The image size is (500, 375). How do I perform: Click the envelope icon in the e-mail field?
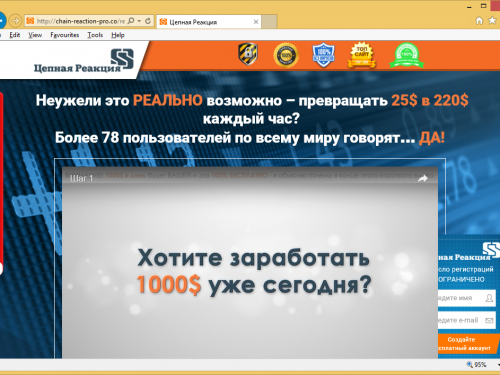point(489,320)
